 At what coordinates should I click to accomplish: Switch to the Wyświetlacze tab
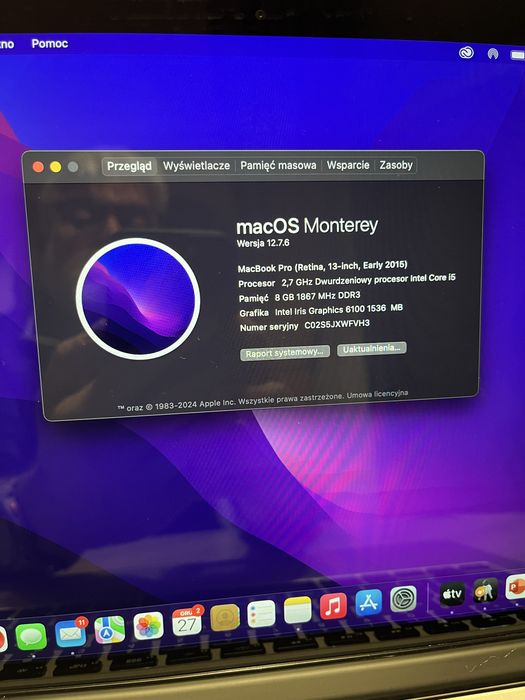coord(196,166)
